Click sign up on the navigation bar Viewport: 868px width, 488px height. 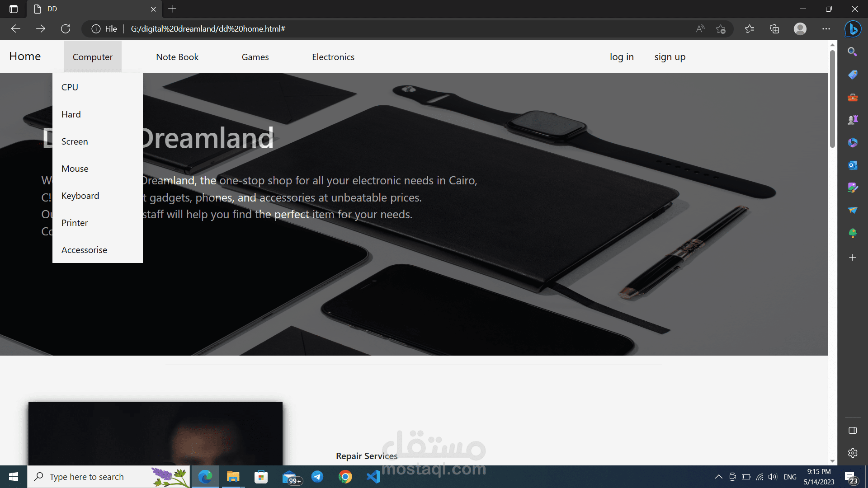tap(670, 56)
